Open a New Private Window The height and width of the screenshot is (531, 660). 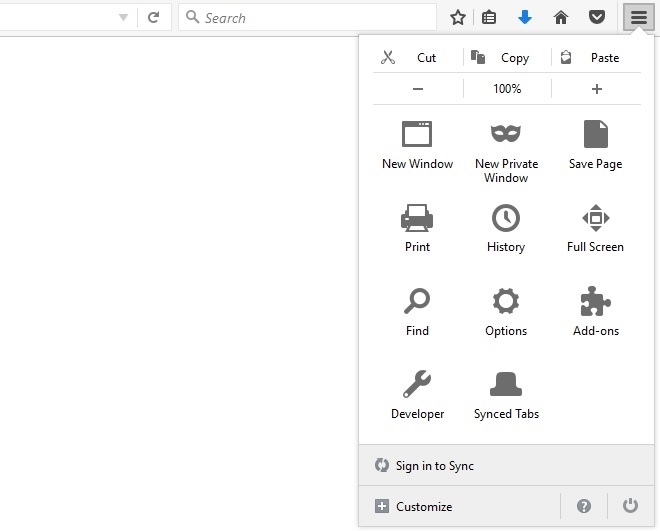click(x=506, y=148)
